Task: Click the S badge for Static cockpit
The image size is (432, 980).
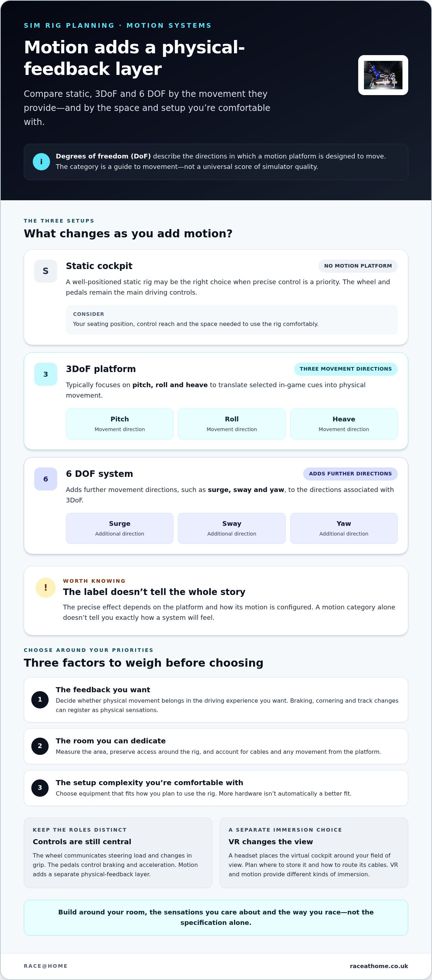Action: coord(46,271)
